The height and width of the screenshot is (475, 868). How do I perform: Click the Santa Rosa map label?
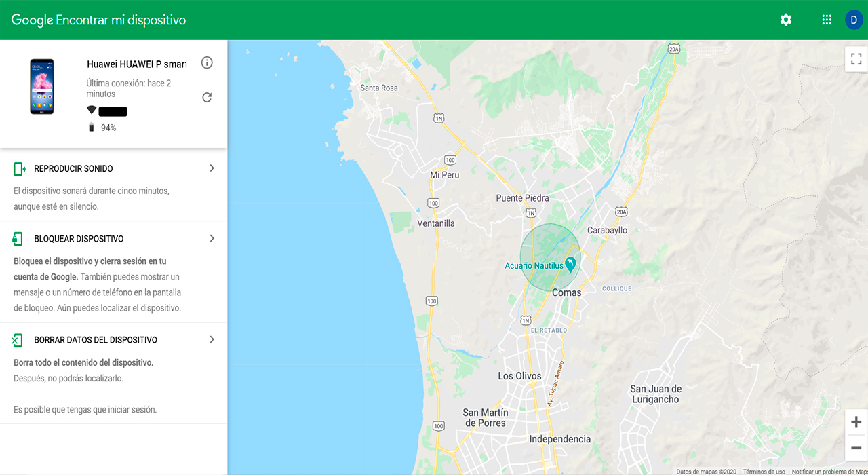379,88
